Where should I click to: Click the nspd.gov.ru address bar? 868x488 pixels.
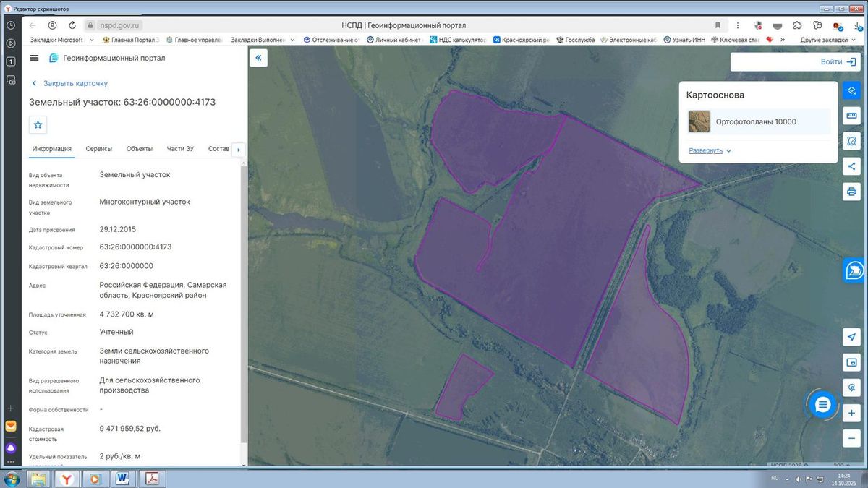click(119, 25)
